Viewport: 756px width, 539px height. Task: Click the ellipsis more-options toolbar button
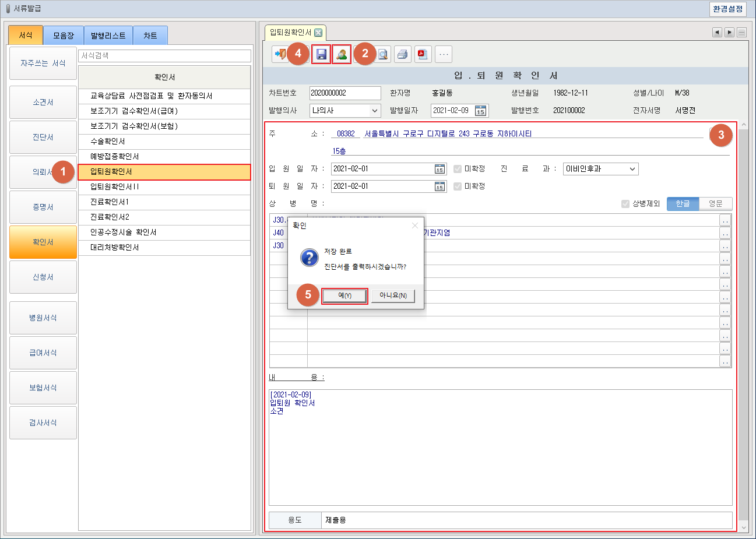444,54
